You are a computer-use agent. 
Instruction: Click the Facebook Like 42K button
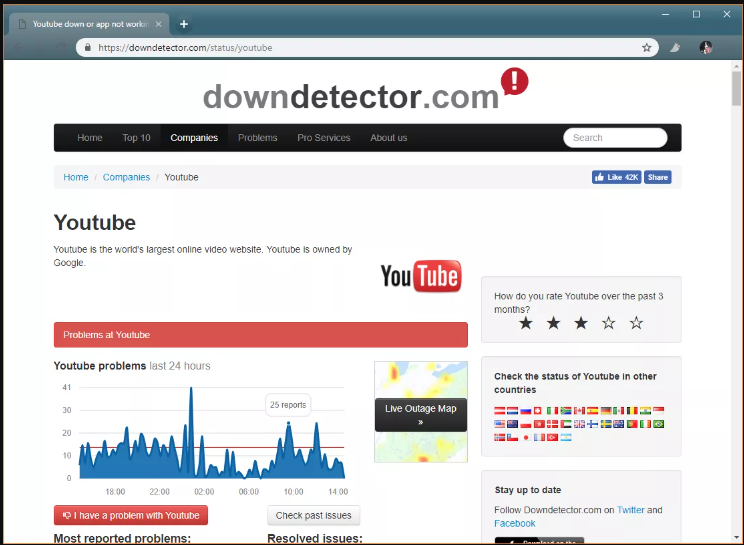[616, 177]
